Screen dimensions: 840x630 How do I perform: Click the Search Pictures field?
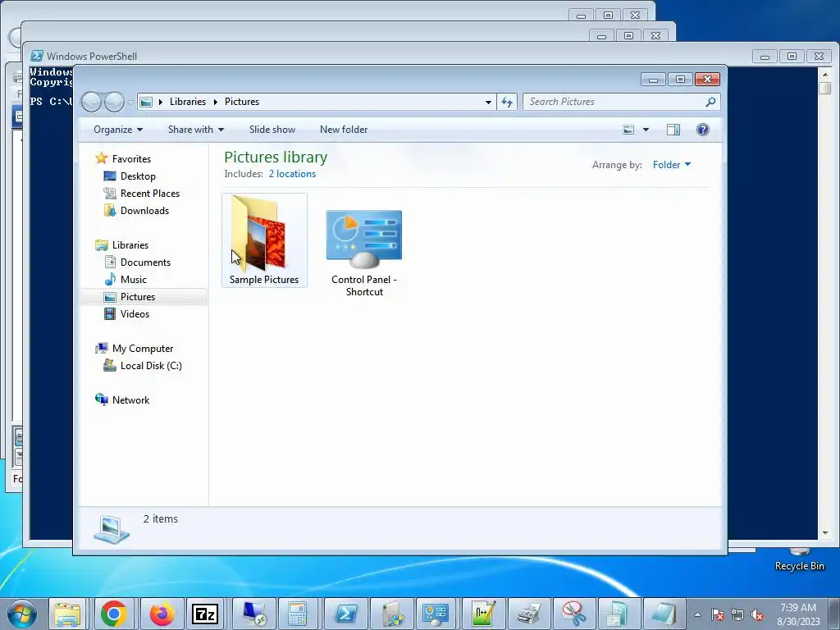click(622, 102)
